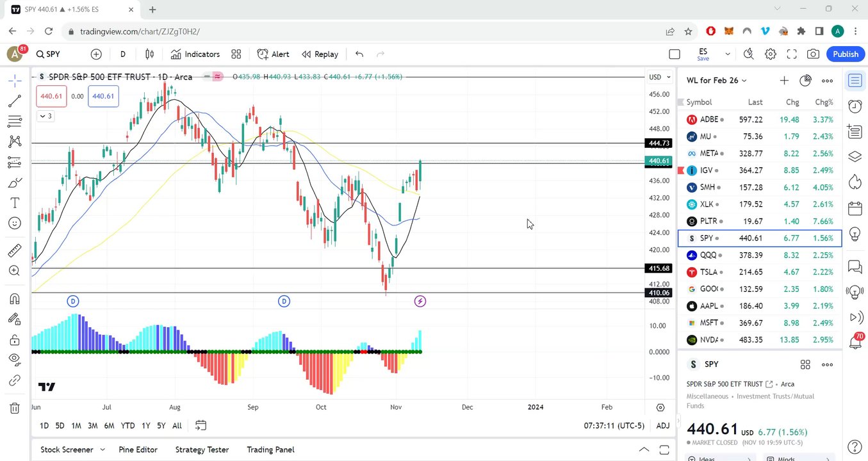The width and height of the screenshot is (868, 461).
Task: Open notifications bell with 70 badge
Action: coord(855,343)
